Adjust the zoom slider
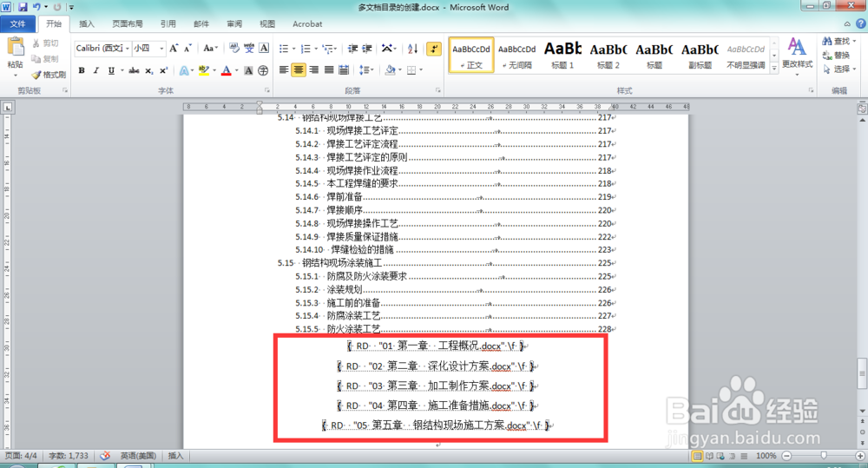Image resolution: width=868 pixels, height=468 pixels. [824, 456]
